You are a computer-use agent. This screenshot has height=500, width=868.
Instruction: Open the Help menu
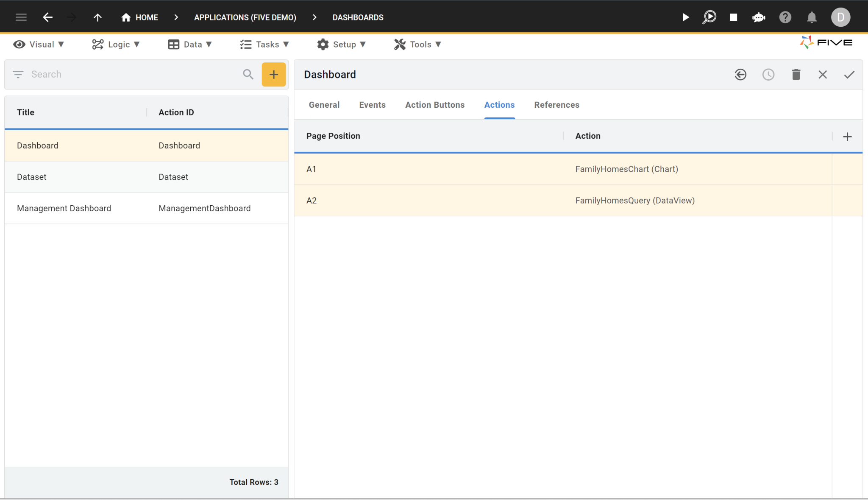point(785,17)
